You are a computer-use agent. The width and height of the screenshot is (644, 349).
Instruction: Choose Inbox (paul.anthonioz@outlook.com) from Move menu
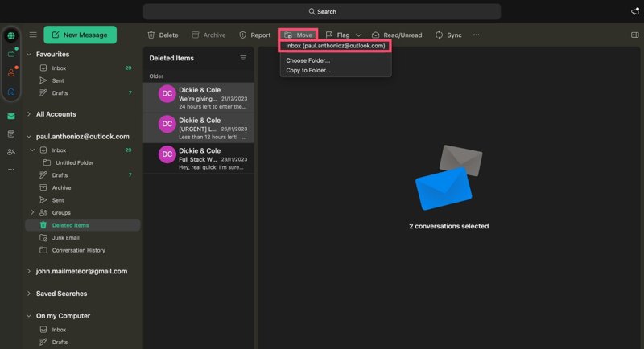point(336,46)
